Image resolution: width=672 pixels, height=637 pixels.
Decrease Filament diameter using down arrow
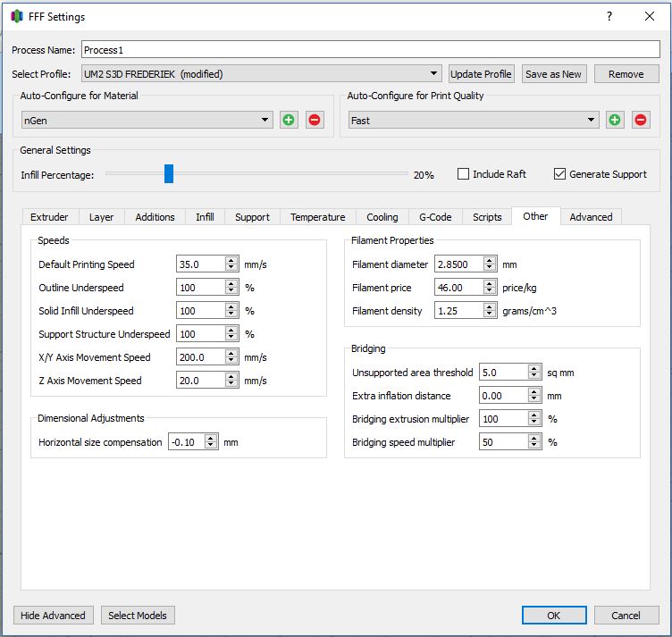(x=489, y=268)
